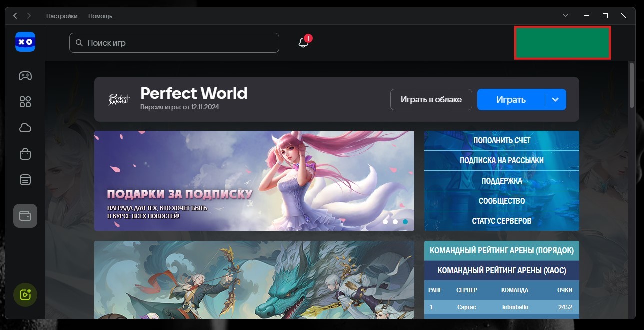Switch to Командный рейтинг арены (Порядок) tab
This screenshot has width=644, height=330.
[x=501, y=250]
